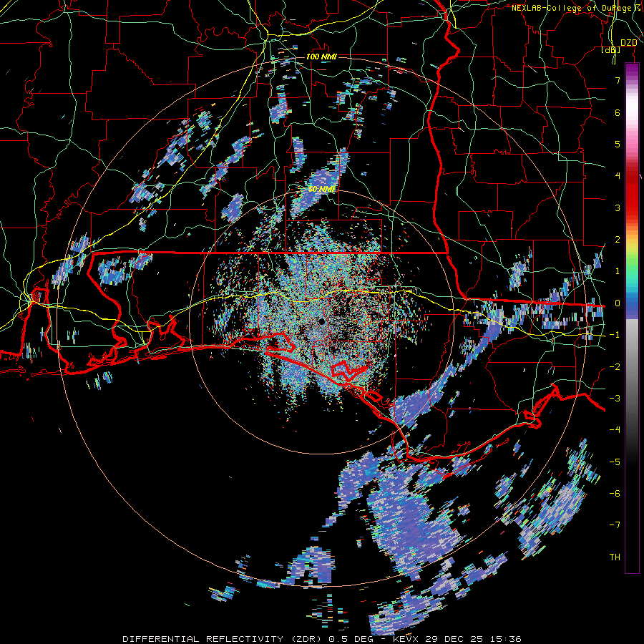Click the -4 value on color scale

pyautogui.click(x=615, y=430)
